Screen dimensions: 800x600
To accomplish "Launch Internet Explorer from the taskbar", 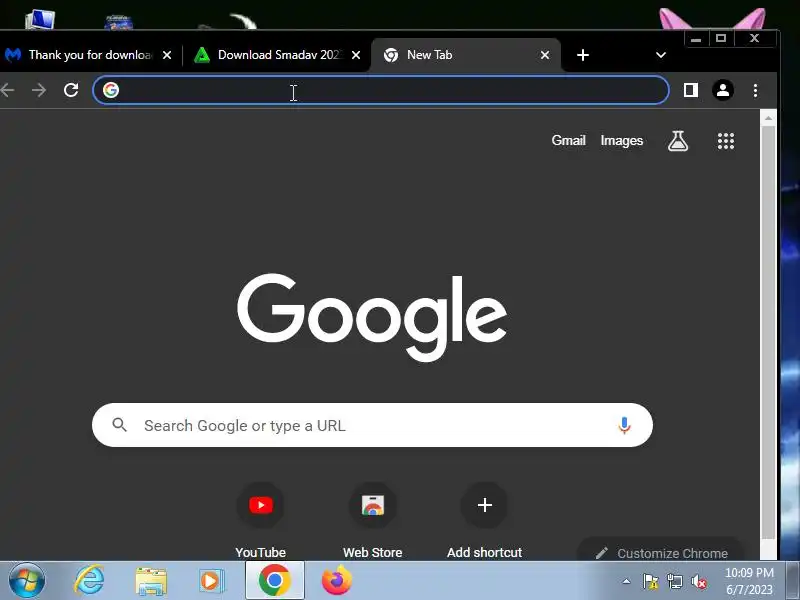I will (x=89, y=581).
